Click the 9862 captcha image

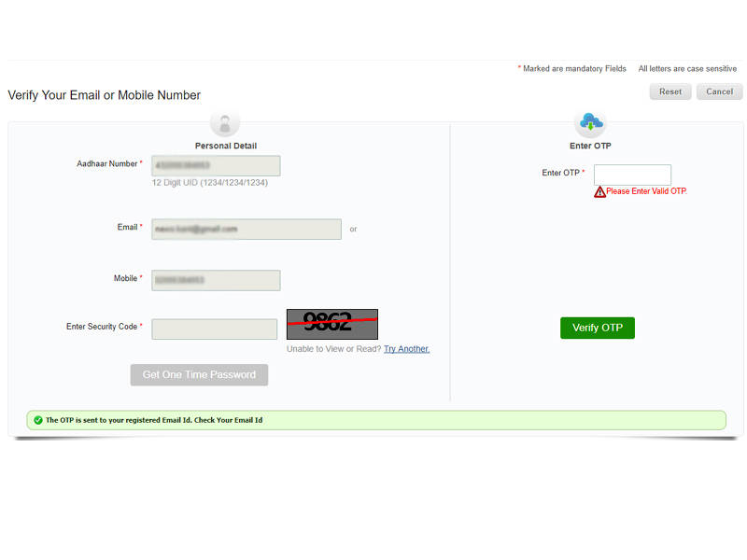click(x=331, y=324)
